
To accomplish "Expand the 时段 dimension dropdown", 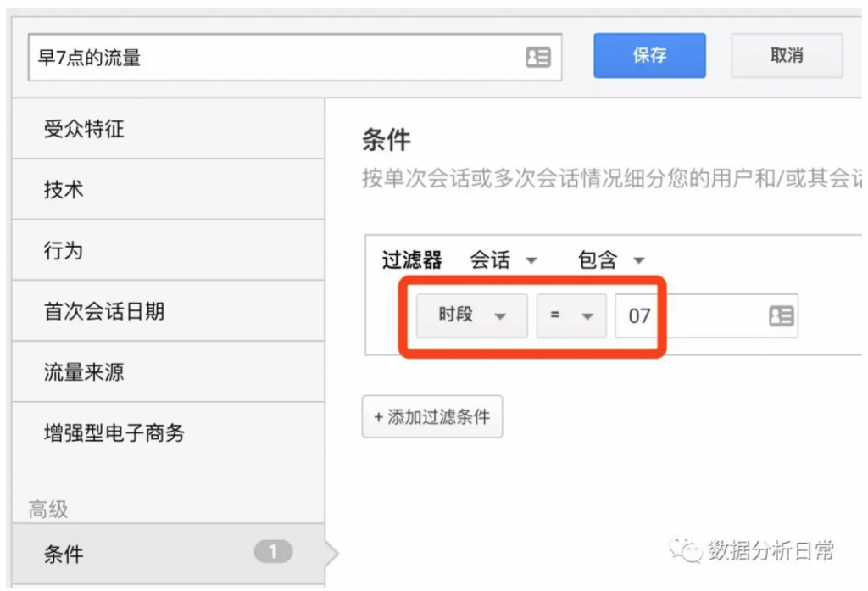I will point(471,315).
